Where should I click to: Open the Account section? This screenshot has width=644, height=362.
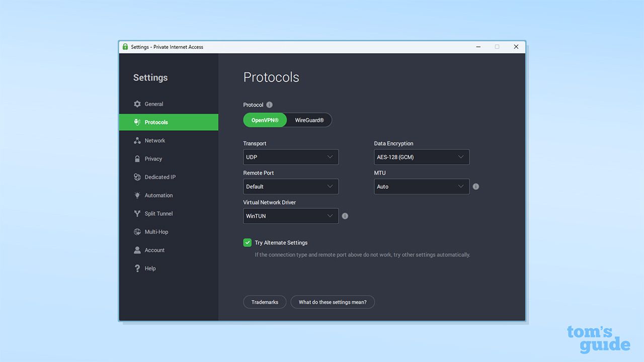pos(154,250)
